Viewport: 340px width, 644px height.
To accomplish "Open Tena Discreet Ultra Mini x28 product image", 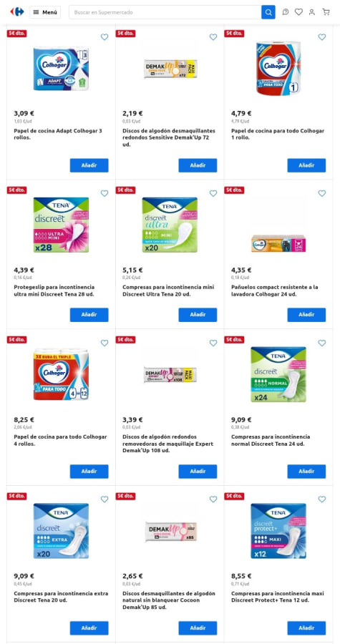I will tap(61, 225).
